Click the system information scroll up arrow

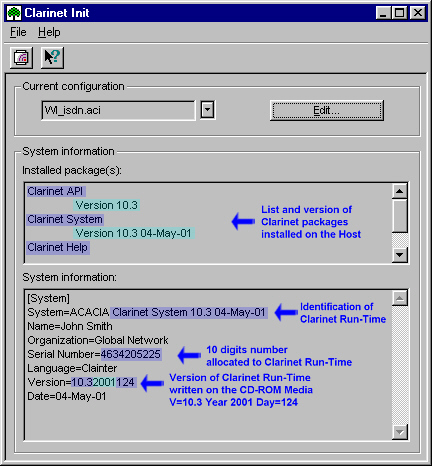coord(399,298)
